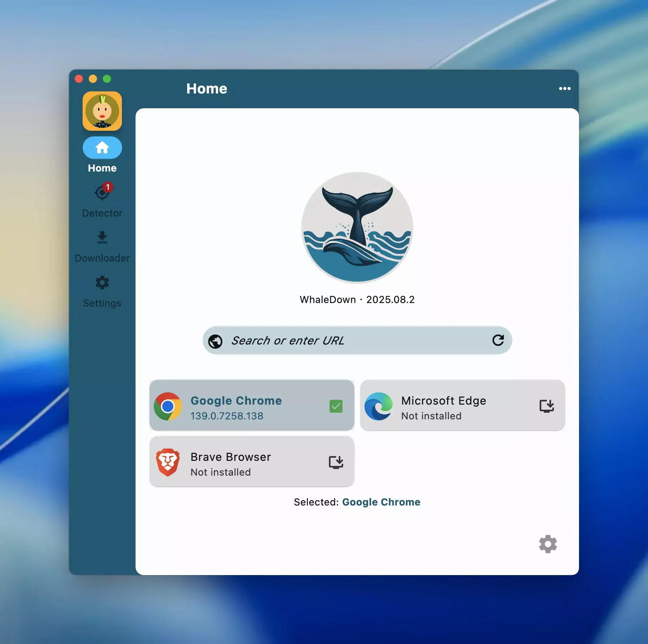648x644 pixels.
Task: Click the reload icon in the URL bar
Action: click(498, 340)
